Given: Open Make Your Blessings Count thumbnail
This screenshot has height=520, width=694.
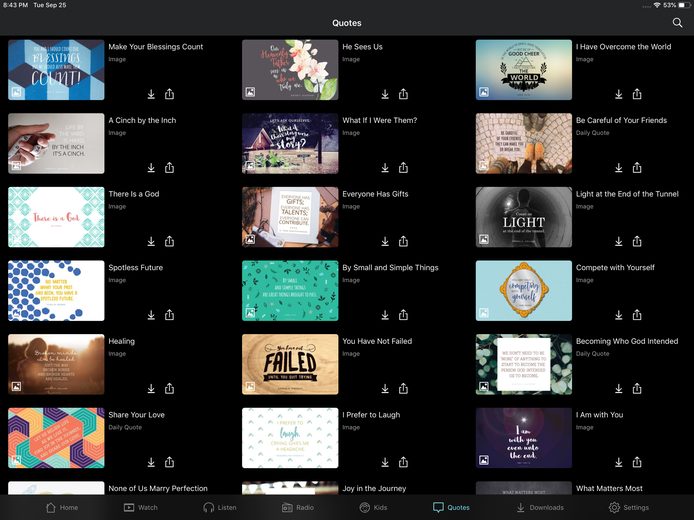Looking at the screenshot, I should click(x=56, y=70).
